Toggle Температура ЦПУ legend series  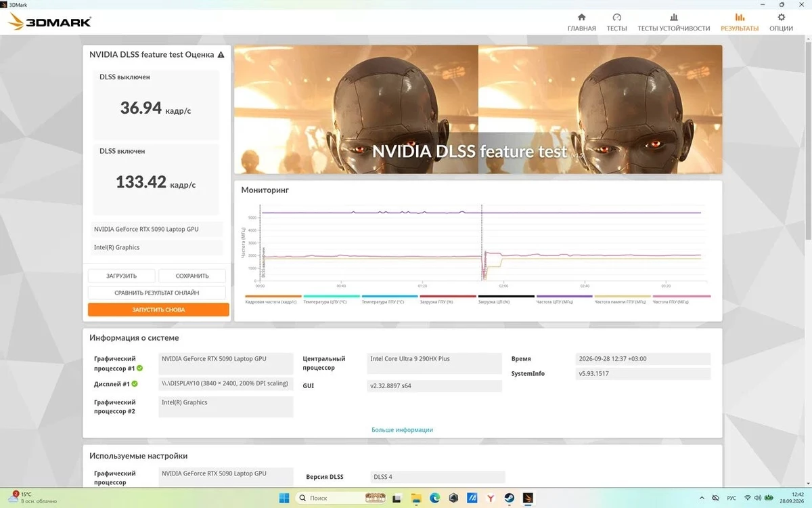332,299
